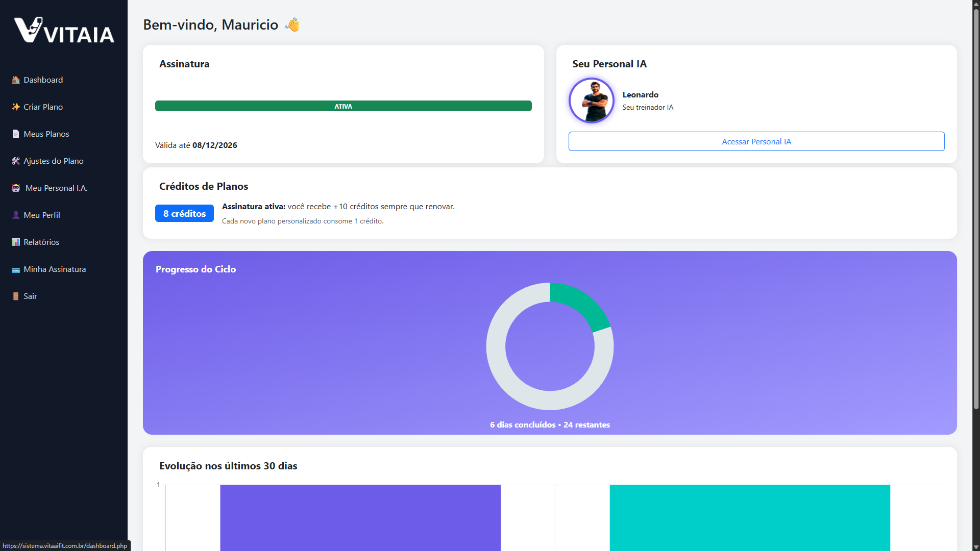980x551 pixels.
Task: Click the Meu Personal I.A. robot icon
Action: [x=16, y=188]
